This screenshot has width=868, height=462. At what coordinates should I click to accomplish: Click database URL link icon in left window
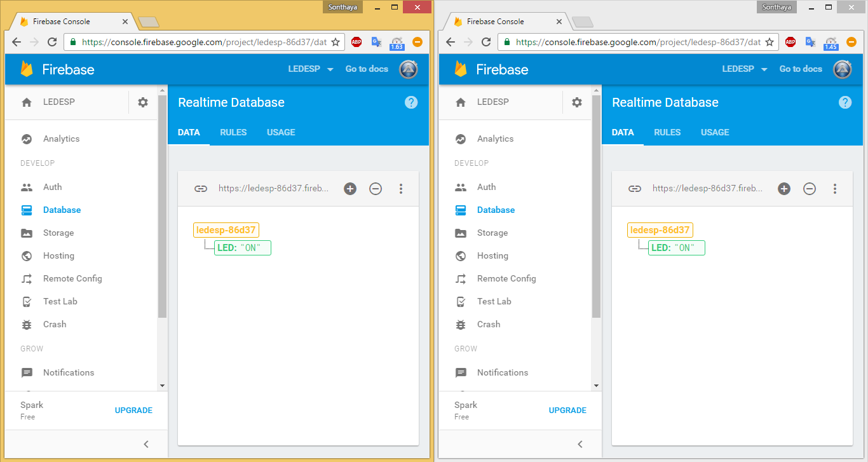coord(200,189)
